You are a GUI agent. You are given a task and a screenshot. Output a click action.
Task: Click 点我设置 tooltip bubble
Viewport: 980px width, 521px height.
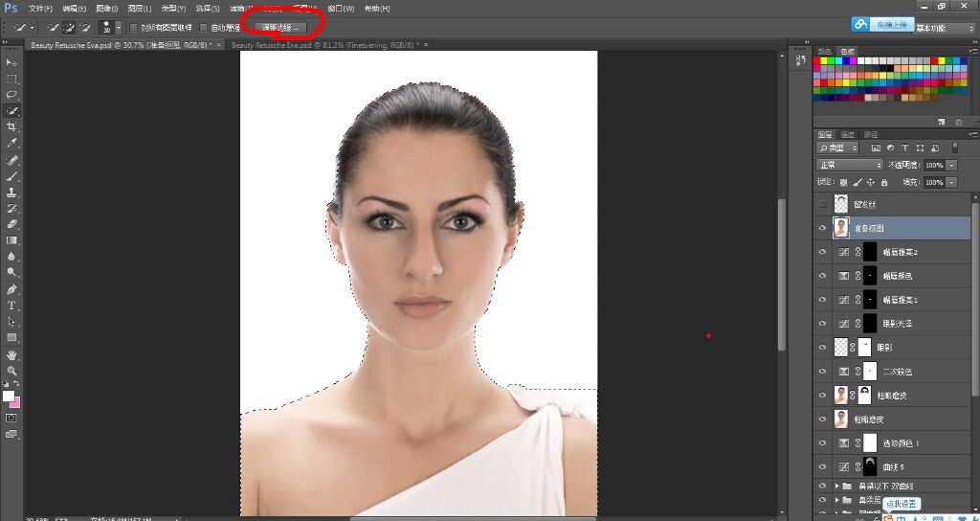[901, 504]
